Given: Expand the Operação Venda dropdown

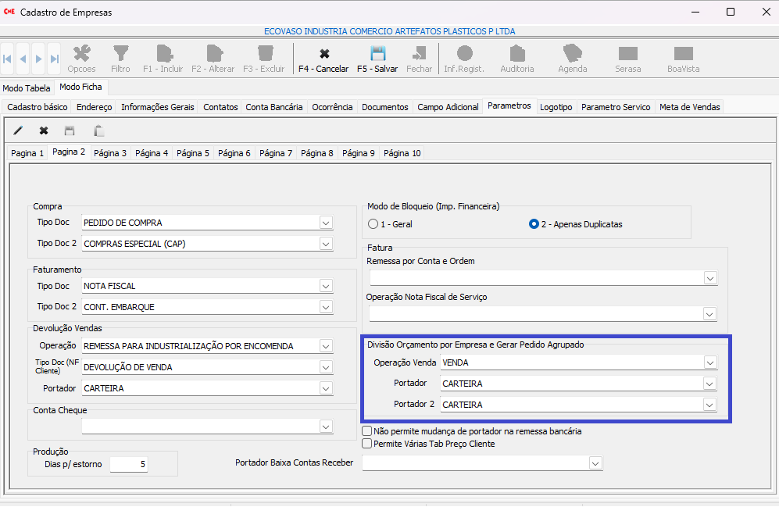Looking at the screenshot, I should (x=709, y=362).
